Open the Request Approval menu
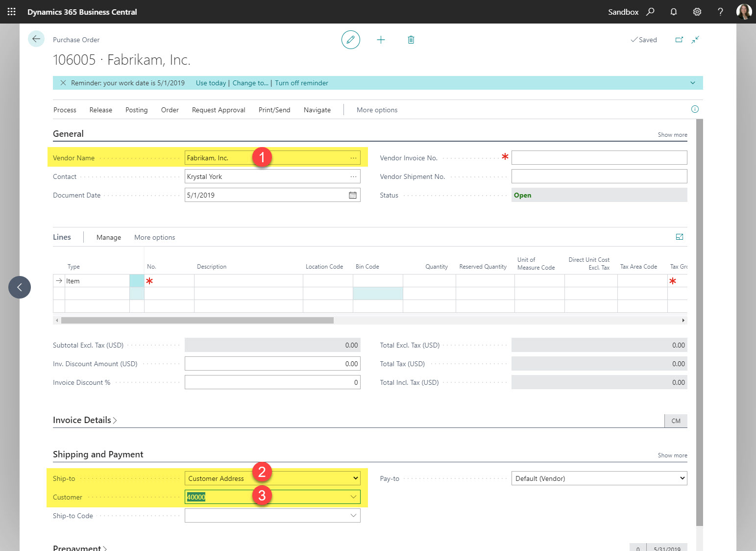 point(219,110)
